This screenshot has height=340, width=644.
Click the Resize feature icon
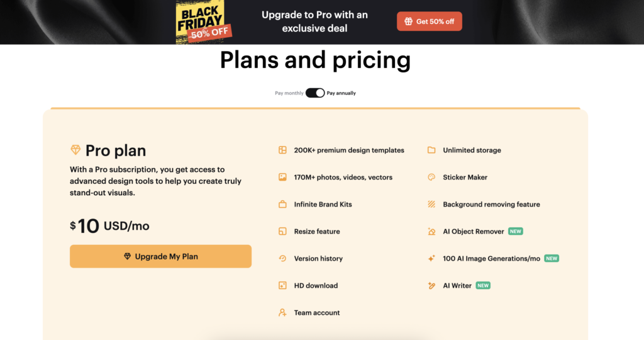[282, 232]
